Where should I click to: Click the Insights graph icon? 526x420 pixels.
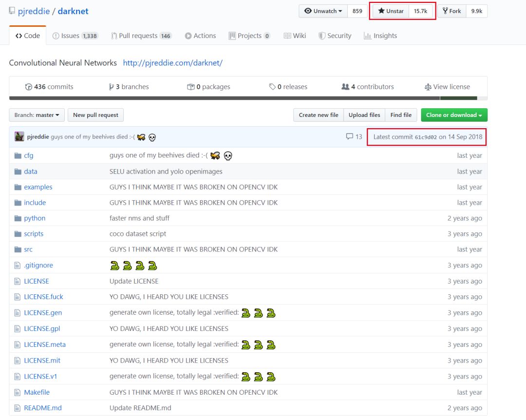(367, 36)
